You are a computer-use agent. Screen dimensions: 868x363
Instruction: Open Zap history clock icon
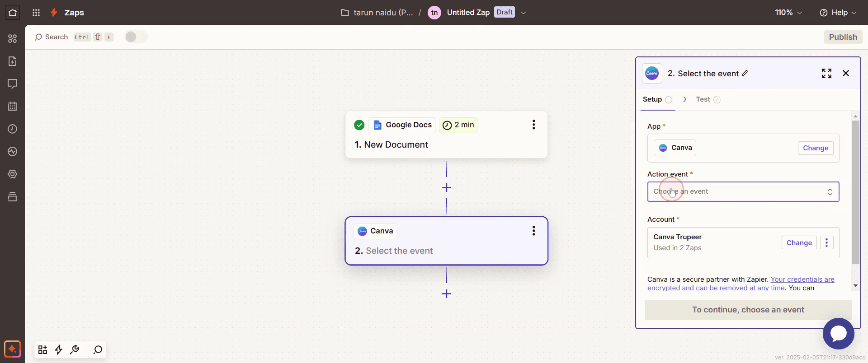(x=13, y=129)
